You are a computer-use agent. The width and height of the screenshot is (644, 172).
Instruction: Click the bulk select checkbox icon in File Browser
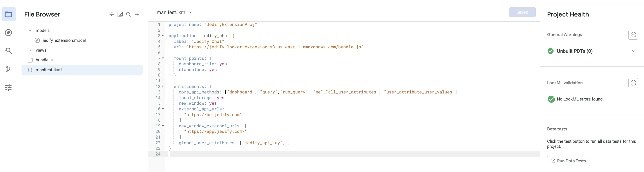click(120, 15)
